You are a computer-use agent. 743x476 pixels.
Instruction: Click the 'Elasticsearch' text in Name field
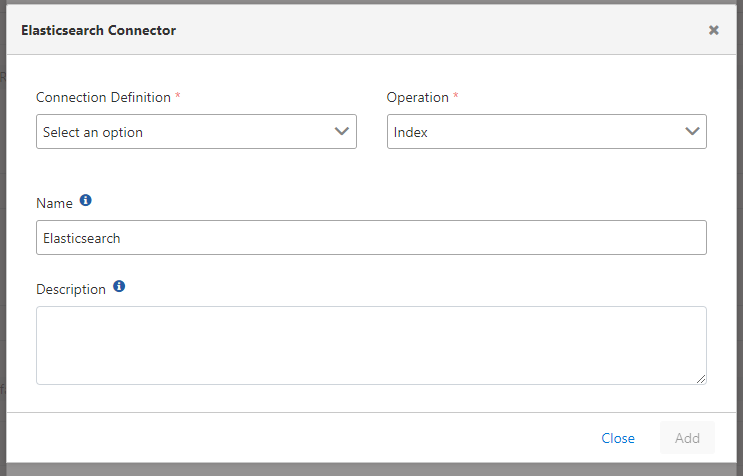click(81, 238)
